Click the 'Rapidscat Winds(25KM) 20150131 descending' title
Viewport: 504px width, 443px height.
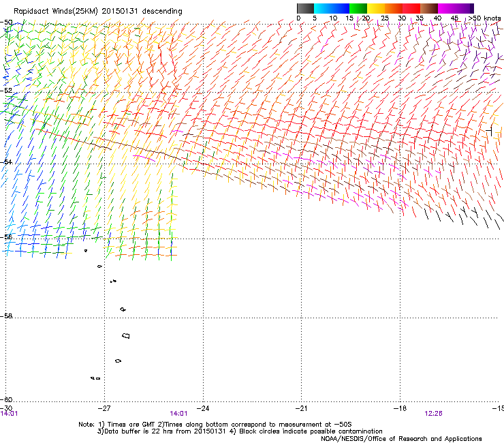click(97, 12)
